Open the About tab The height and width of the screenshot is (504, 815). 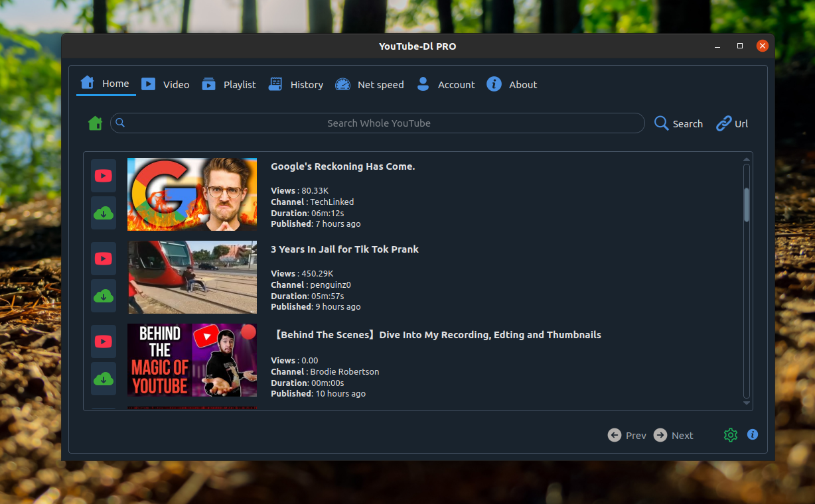pyautogui.click(x=512, y=84)
